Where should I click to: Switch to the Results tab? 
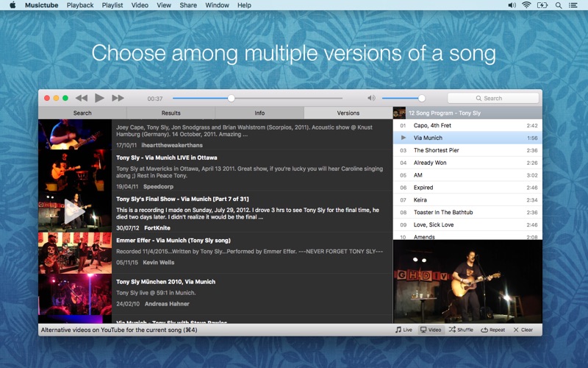pyautogui.click(x=171, y=113)
